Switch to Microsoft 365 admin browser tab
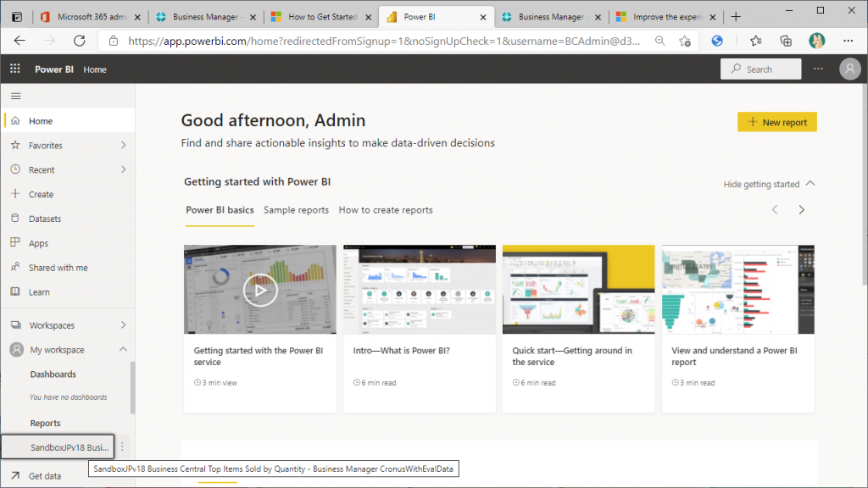This screenshot has height=488, width=868. pyautogui.click(x=92, y=17)
